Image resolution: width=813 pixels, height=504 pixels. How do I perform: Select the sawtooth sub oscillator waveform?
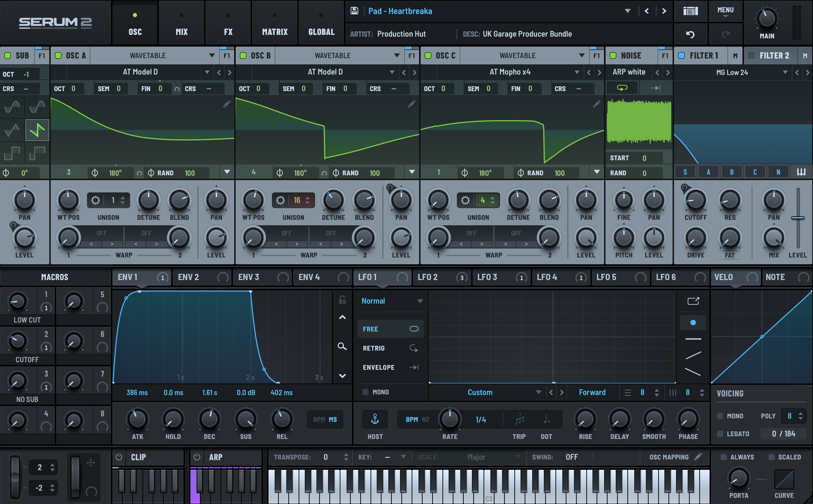click(x=37, y=130)
